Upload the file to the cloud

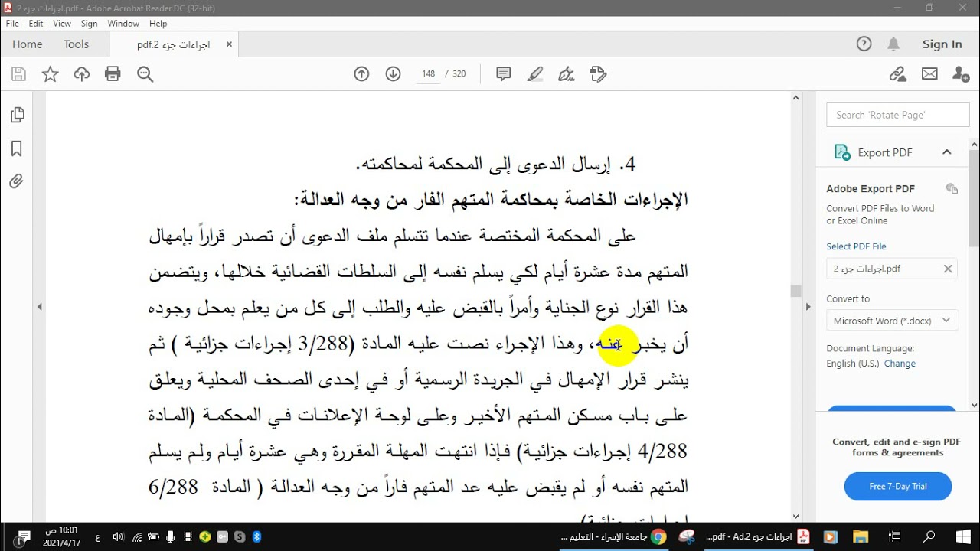(82, 73)
